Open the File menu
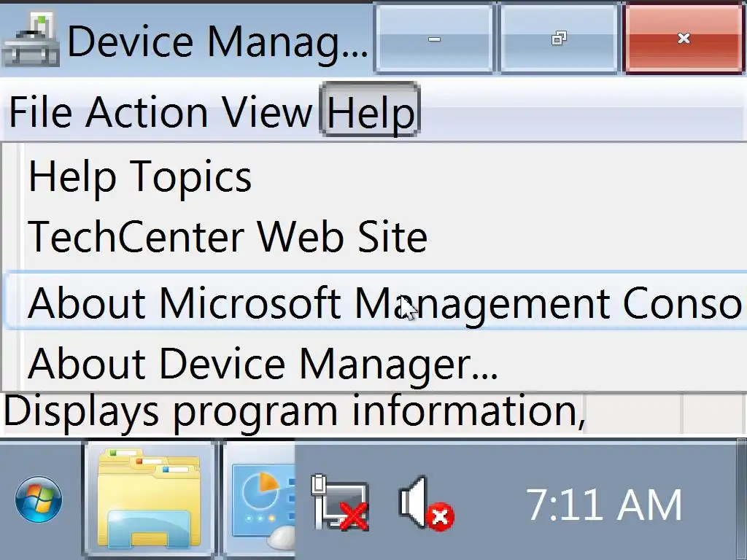 [x=40, y=112]
